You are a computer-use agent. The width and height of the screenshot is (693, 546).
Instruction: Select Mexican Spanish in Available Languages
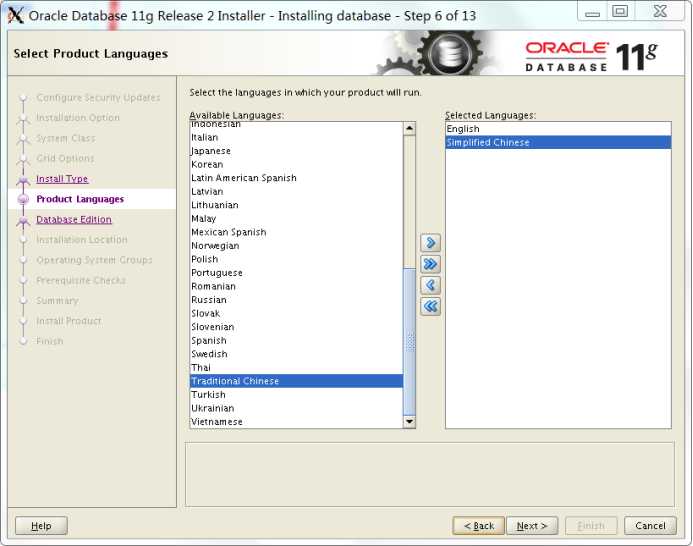pos(297,232)
